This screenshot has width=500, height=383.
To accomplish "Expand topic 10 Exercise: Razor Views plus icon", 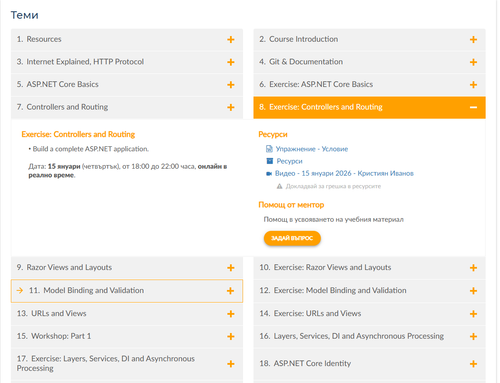I will [x=473, y=268].
